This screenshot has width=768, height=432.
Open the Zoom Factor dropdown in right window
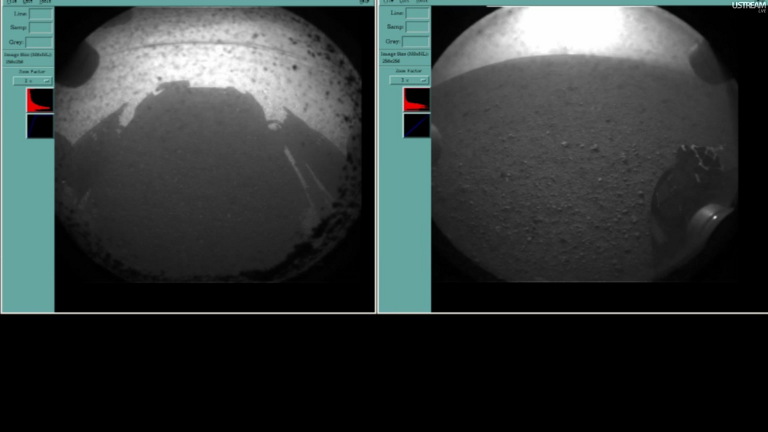pos(409,80)
